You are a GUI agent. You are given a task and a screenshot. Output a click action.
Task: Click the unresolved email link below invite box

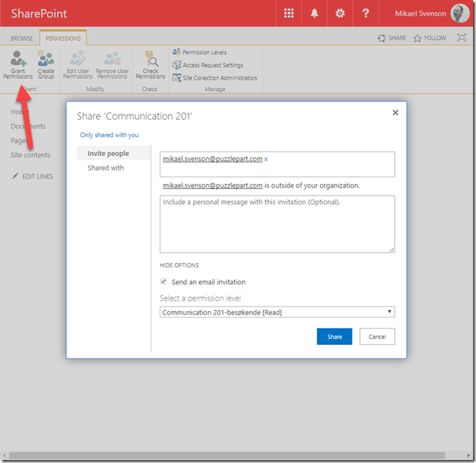coord(213,185)
